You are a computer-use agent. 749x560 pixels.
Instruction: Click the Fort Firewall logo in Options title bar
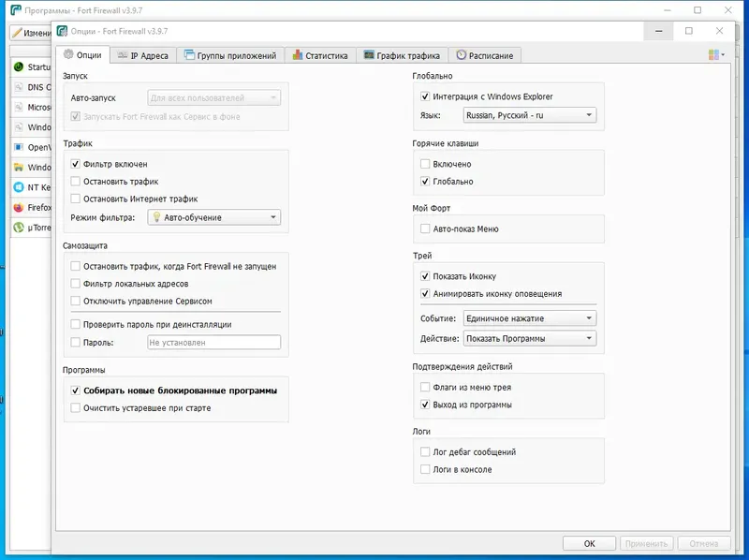point(62,31)
